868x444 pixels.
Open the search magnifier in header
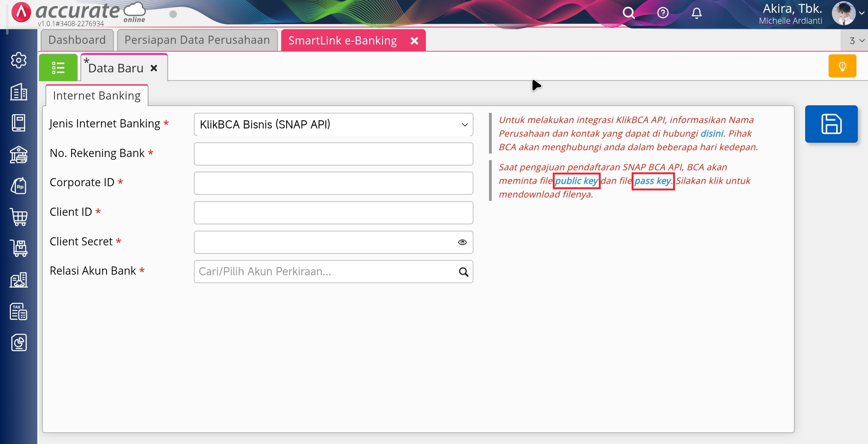[x=628, y=13]
